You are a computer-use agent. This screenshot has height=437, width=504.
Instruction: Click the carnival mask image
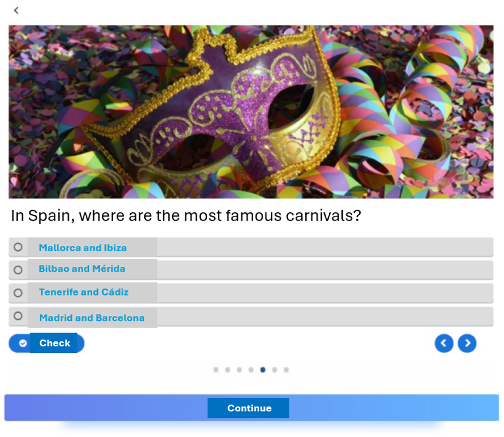tap(251, 112)
